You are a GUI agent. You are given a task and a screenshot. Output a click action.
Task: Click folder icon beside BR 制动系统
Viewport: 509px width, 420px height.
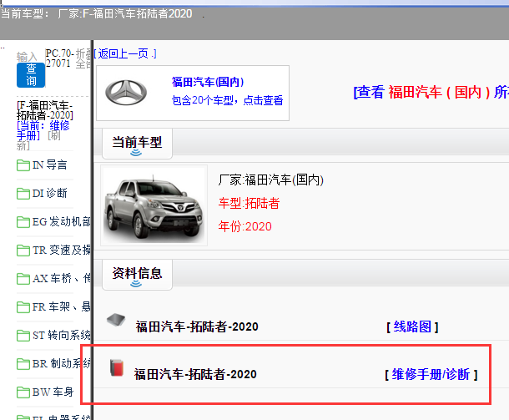click(x=23, y=364)
